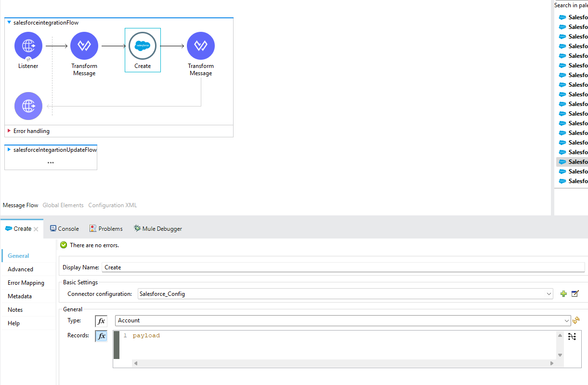Switch to the Global Elements tab
The width and height of the screenshot is (588, 385).
(x=63, y=205)
